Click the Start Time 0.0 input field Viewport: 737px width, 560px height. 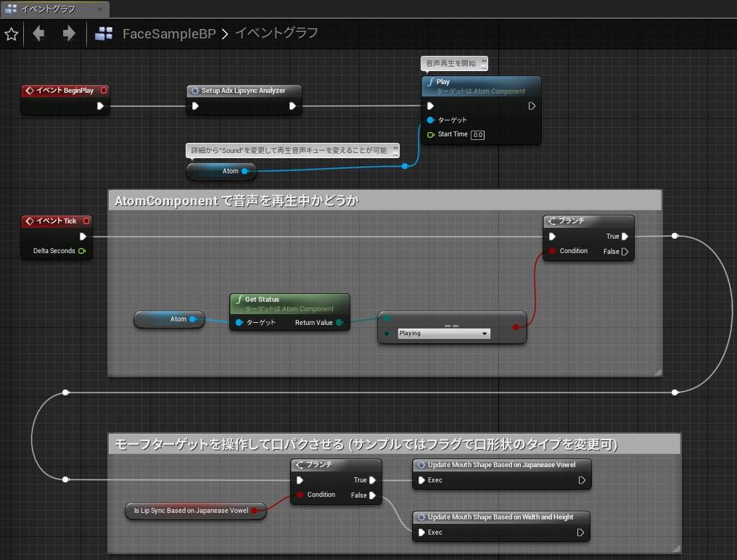pos(479,134)
